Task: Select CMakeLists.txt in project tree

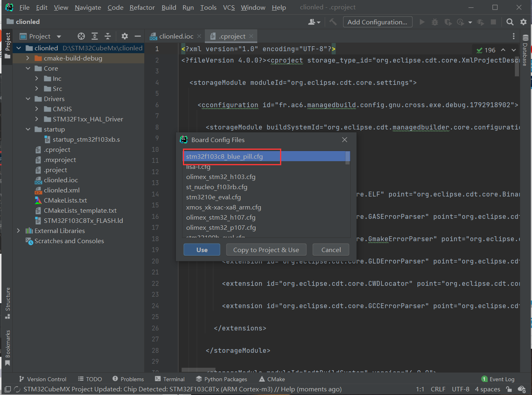Action: [65, 200]
